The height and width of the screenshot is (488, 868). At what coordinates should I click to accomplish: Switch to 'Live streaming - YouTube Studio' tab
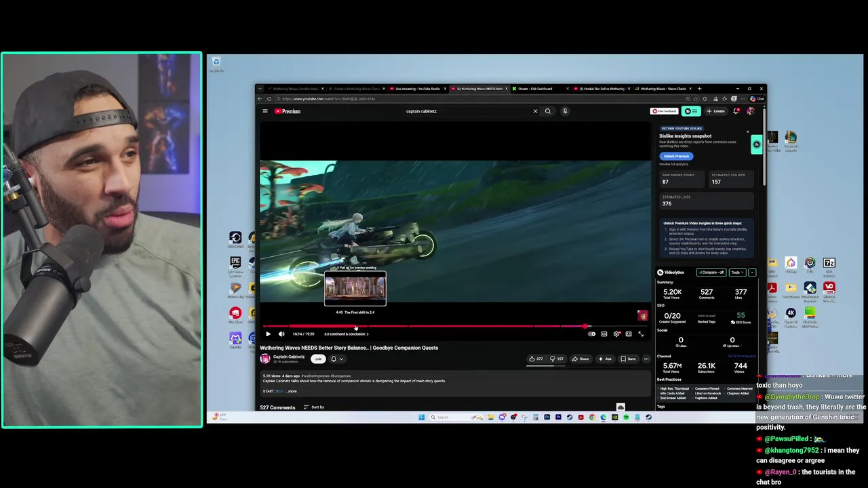pos(416,89)
